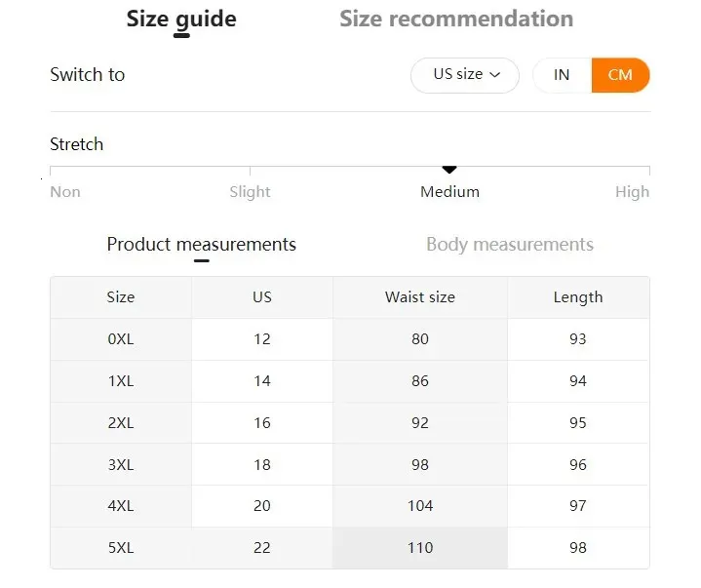
Task: Select the 3XL size row
Action: click(x=350, y=464)
